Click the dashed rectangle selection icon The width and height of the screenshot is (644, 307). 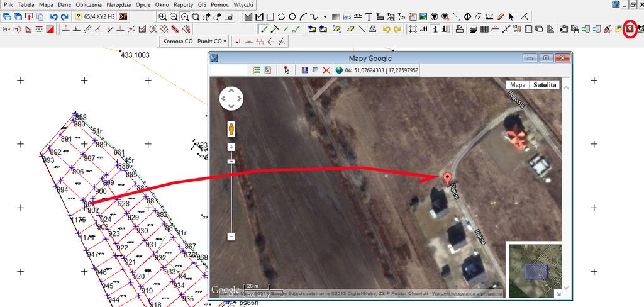(413, 29)
